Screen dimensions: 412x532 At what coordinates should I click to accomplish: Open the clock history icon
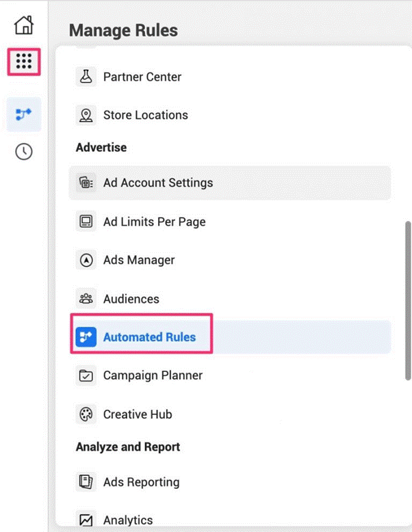pyautogui.click(x=24, y=152)
